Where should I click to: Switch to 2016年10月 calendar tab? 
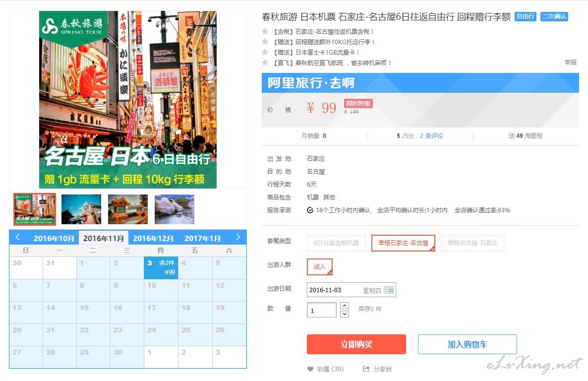pos(54,238)
